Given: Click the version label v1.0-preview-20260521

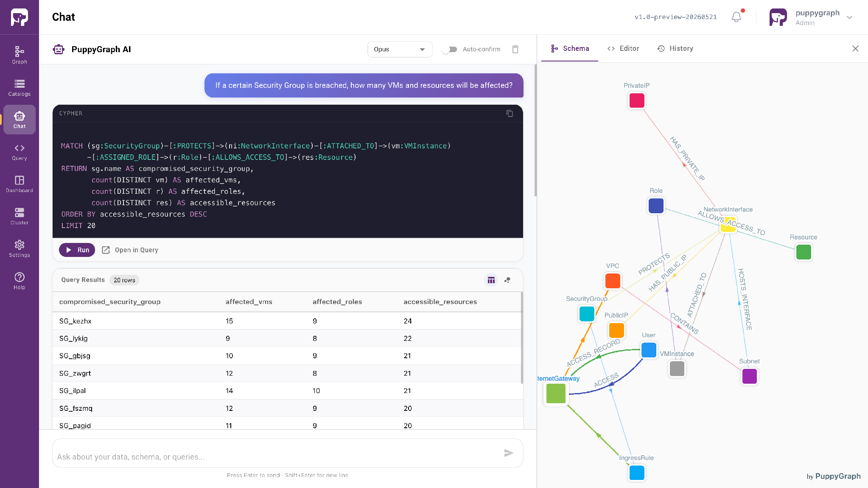Looking at the screenshot, I should pos(675,17).
